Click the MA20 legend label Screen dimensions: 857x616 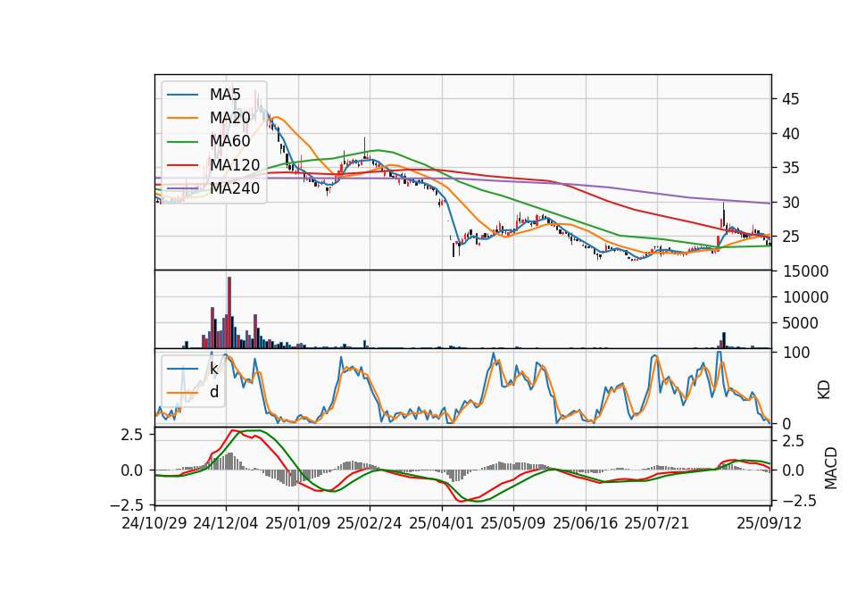(x=229, y=118)
